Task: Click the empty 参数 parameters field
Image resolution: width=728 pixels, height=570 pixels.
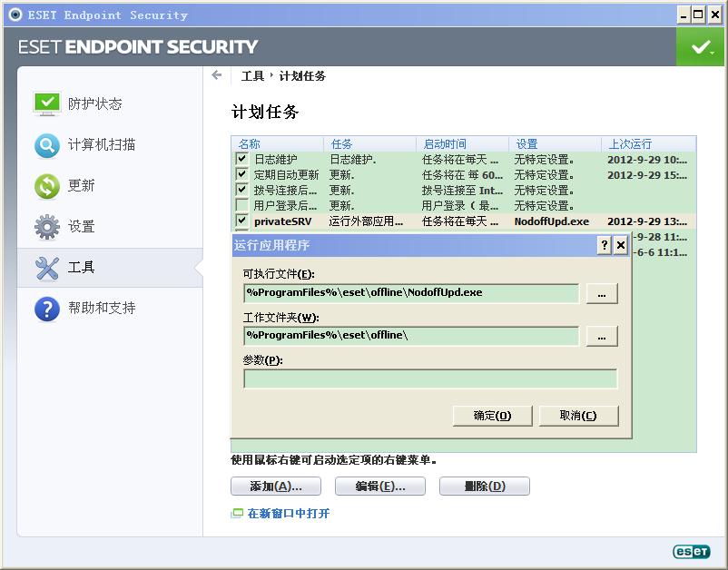Action: coord(430,378)
